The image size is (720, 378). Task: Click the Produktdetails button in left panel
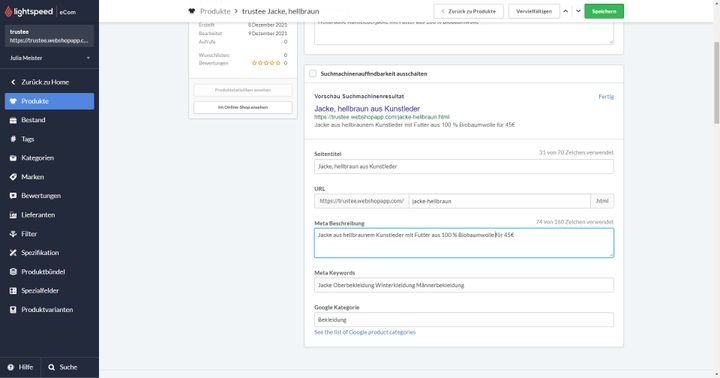click(x=242, y=90)
